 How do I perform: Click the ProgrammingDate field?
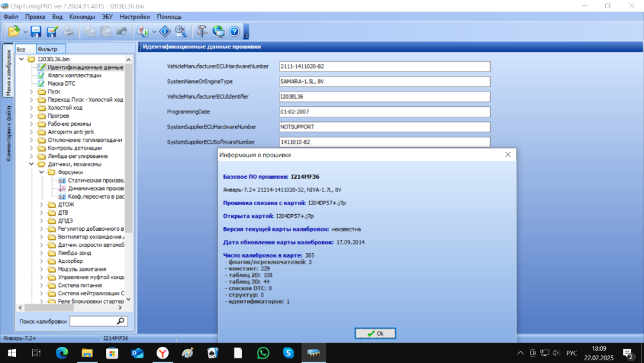pos(384,112)
